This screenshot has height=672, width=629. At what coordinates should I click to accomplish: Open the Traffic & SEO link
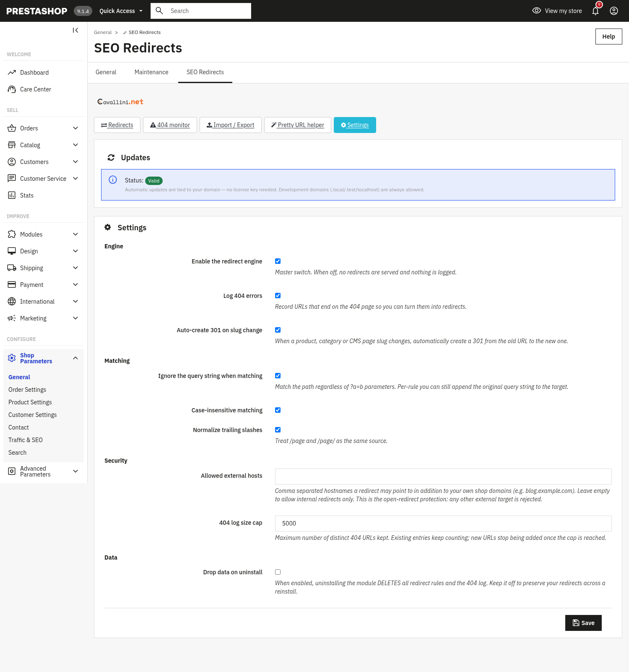26,440
